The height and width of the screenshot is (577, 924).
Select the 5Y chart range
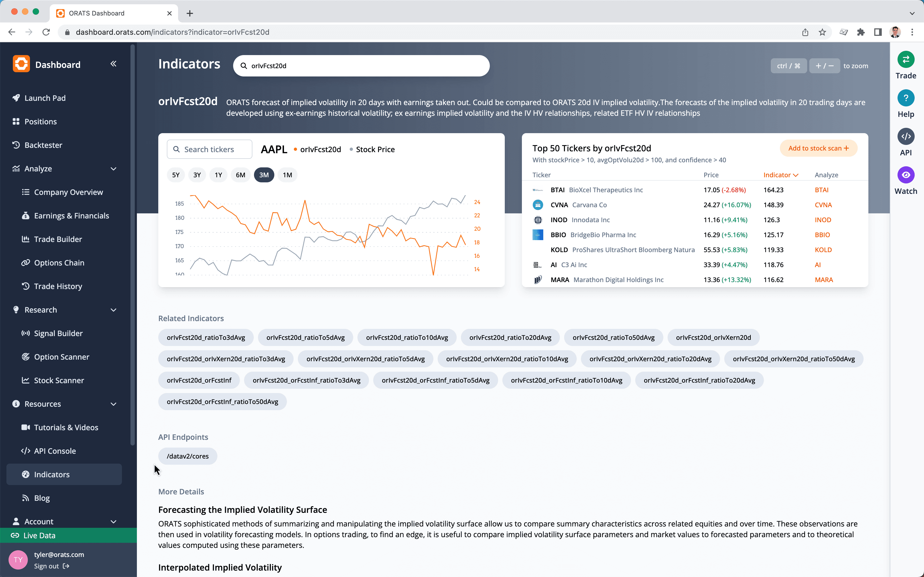176,175
